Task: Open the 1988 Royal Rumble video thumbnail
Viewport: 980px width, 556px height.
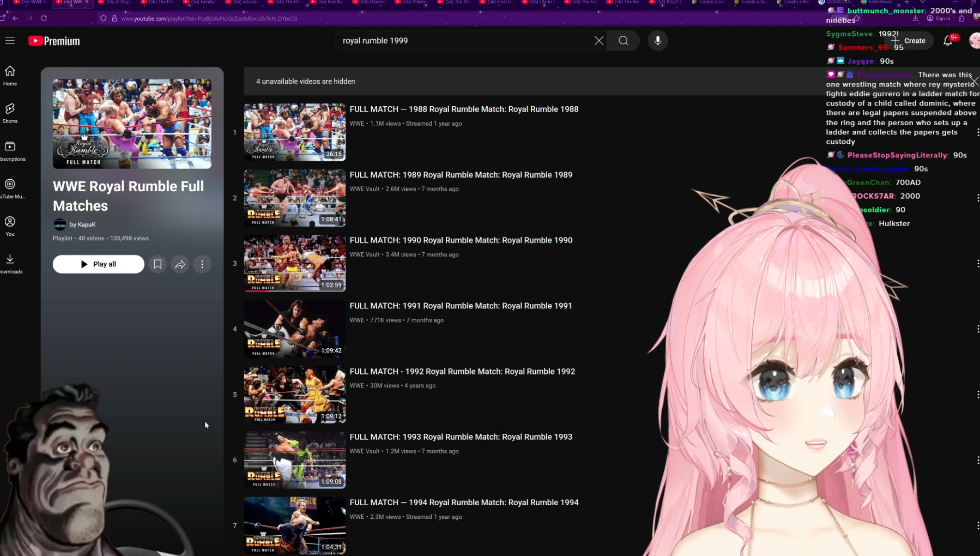Action: click(294, 132)
